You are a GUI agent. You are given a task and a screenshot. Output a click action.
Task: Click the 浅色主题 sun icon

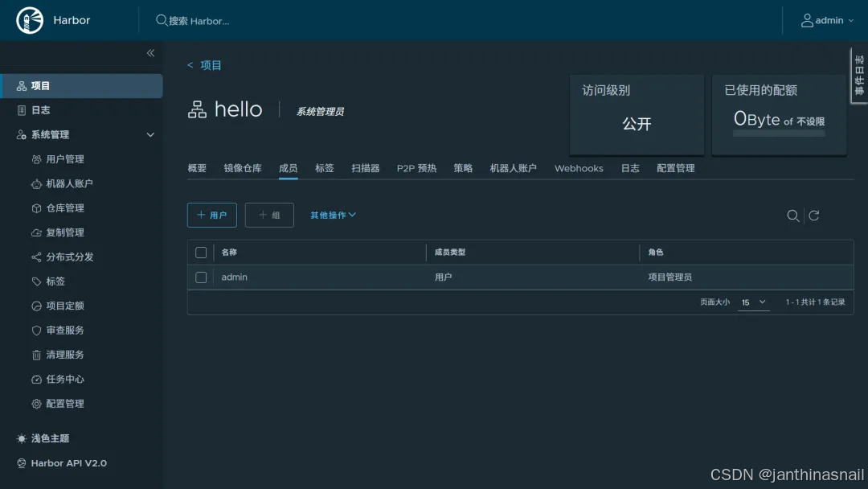point(22,438)
